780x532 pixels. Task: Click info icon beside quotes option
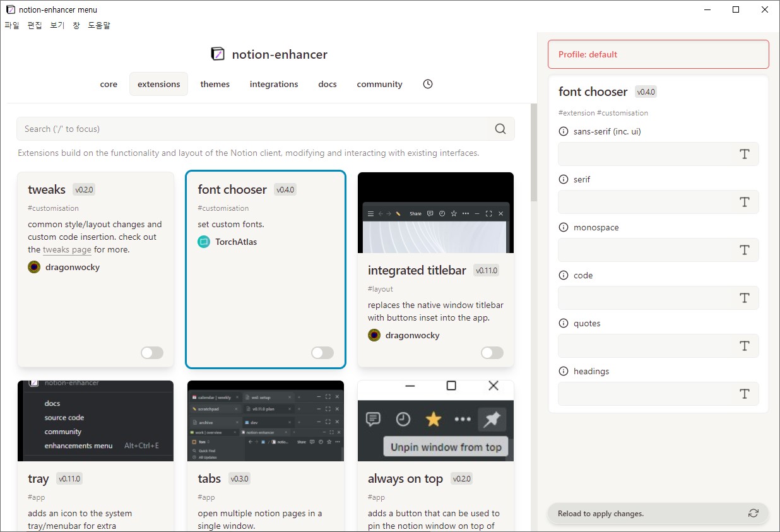[564, 324]
